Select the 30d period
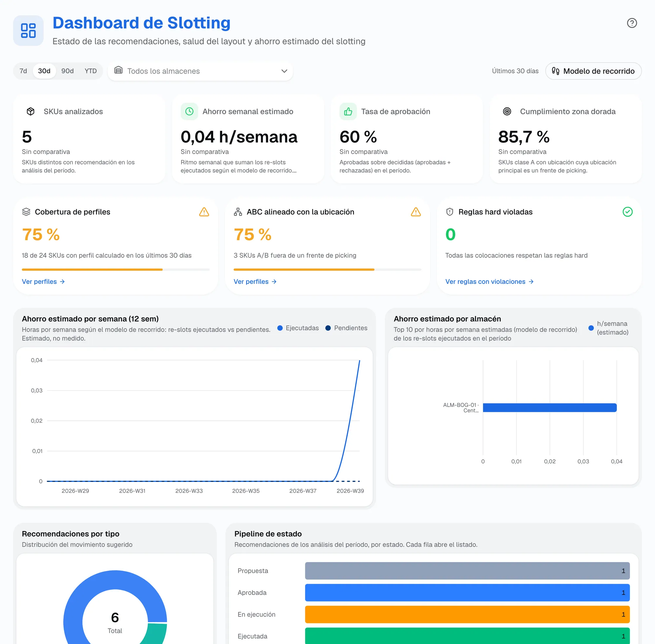Screen dimensions: 655x644 (x=44, y=71)
